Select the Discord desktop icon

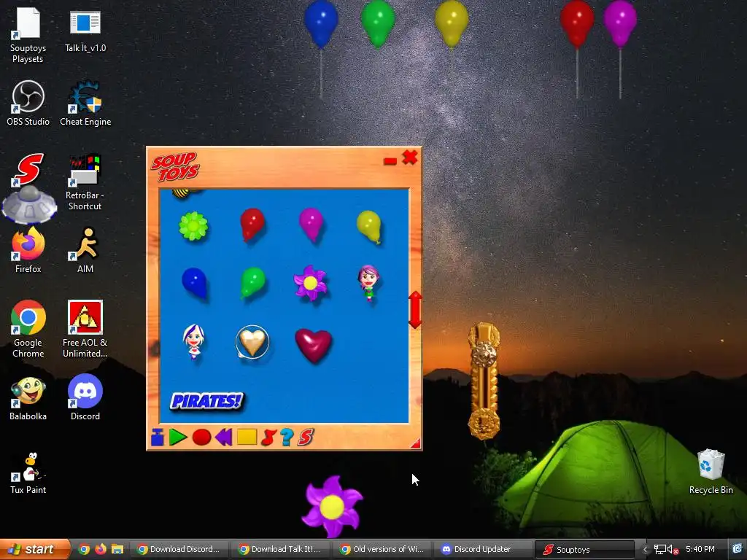pos(85,397)
